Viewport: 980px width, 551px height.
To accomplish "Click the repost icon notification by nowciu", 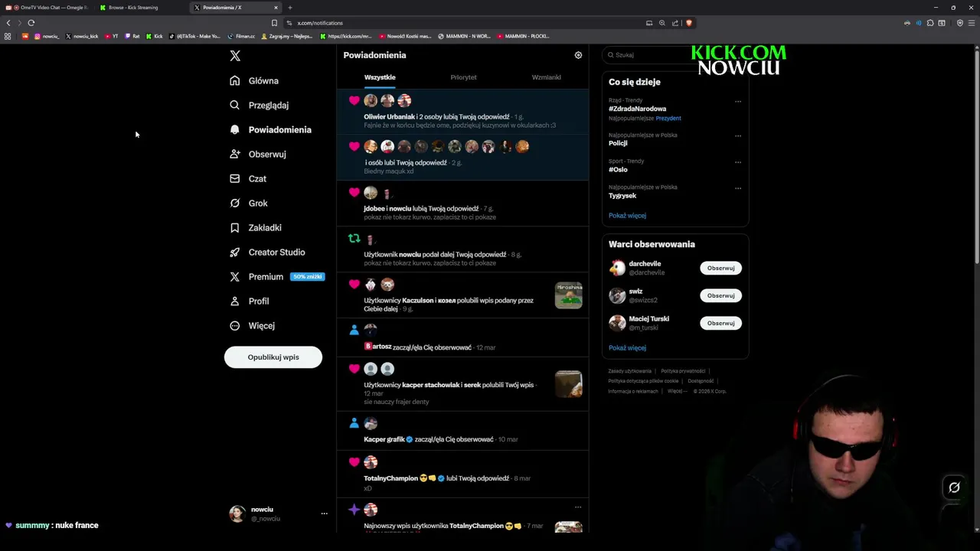I will pos(354,239).
